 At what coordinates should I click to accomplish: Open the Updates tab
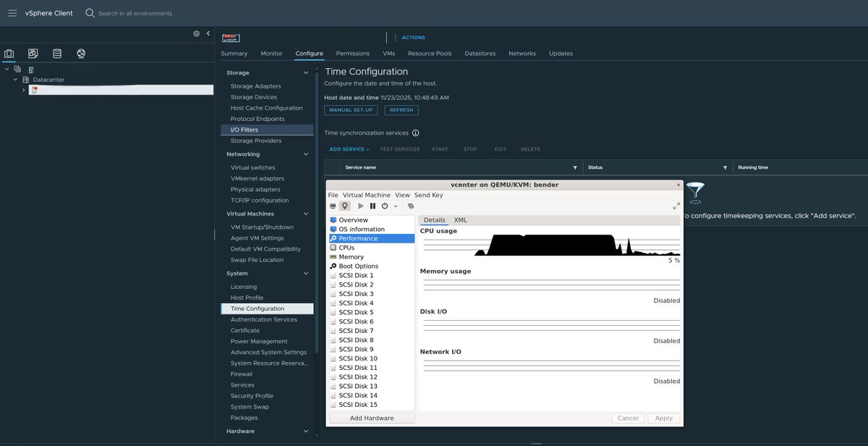561,54
